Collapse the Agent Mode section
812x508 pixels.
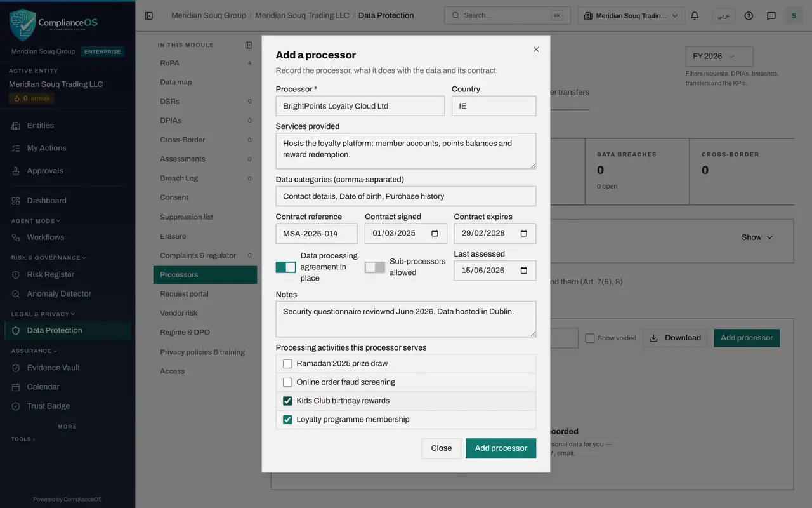click(36, 221)
